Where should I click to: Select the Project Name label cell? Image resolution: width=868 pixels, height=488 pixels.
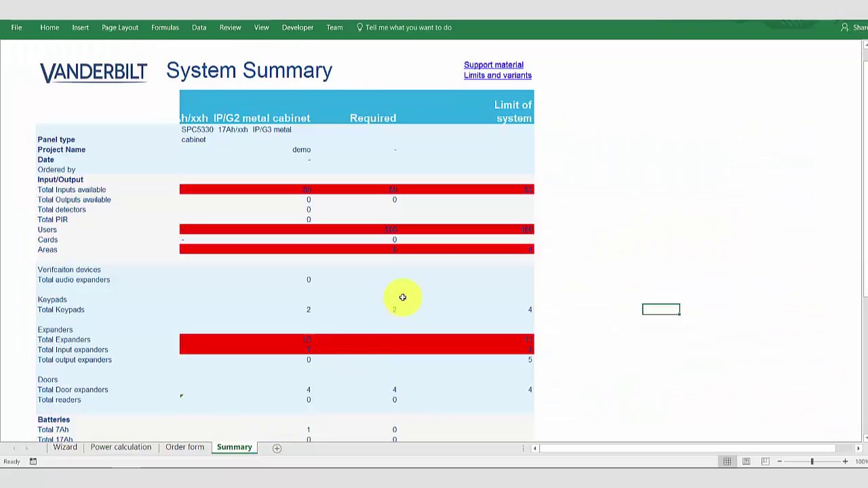point(62,150)
